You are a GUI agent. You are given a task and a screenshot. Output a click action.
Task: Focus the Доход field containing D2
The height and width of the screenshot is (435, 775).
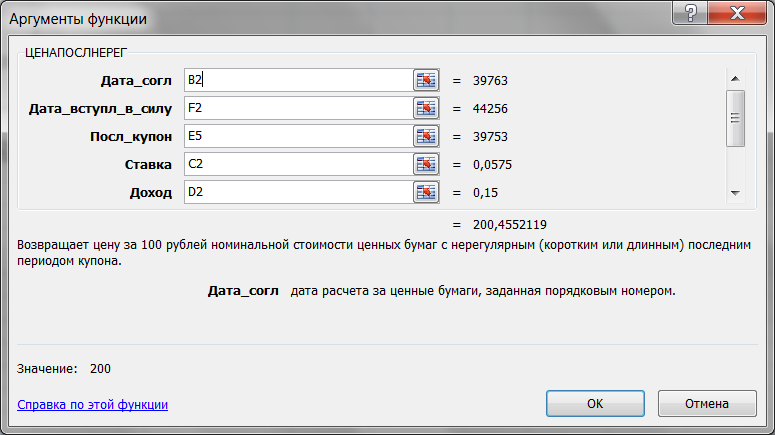(x=298, y=192)
